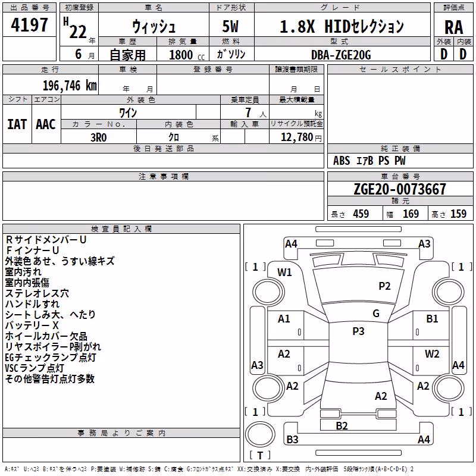Click the 車台番号 header
The width and height of the screenshot is (476, 476).
click(400, 176)
